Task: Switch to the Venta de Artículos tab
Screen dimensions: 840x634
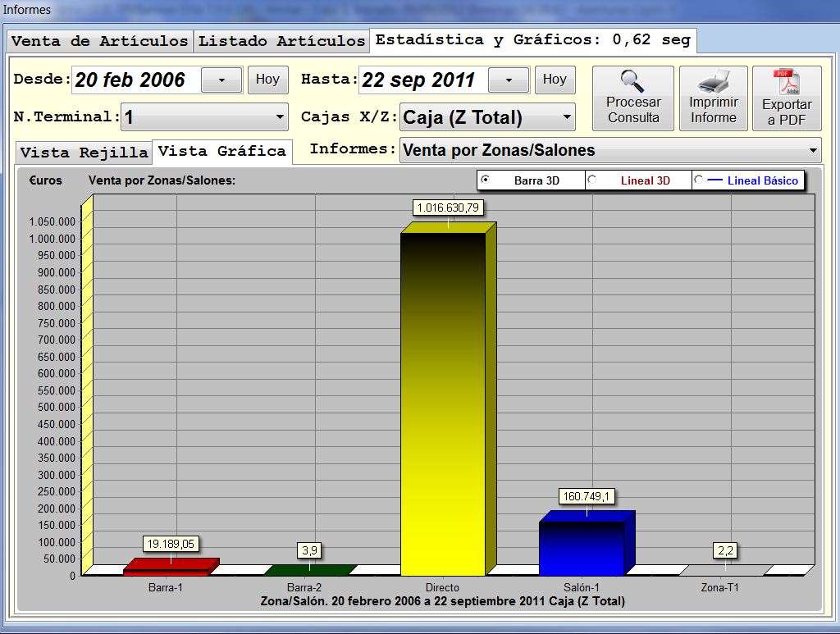Action: pyautogui.click(x=99, y=41)
